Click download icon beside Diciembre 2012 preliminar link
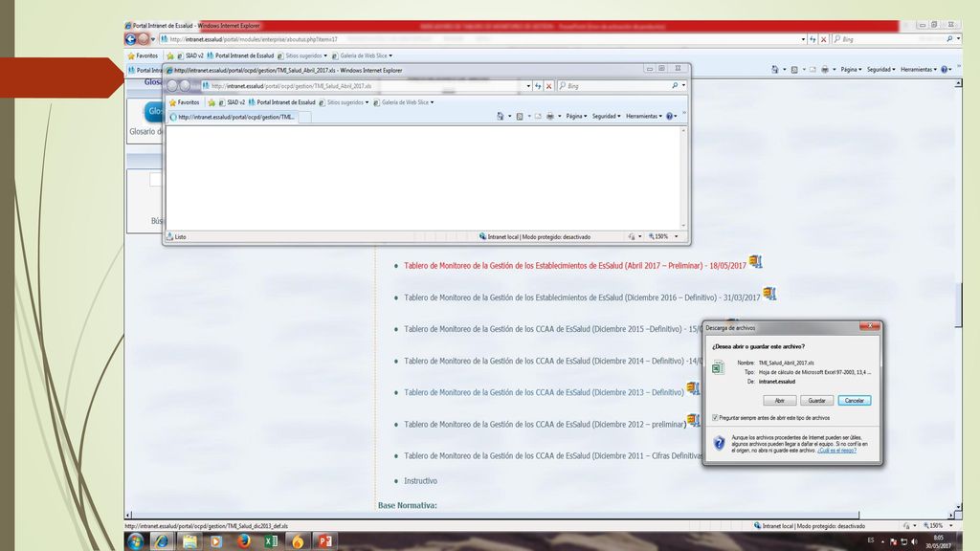The height and width of the screenshot is (551, 980). 693,420
